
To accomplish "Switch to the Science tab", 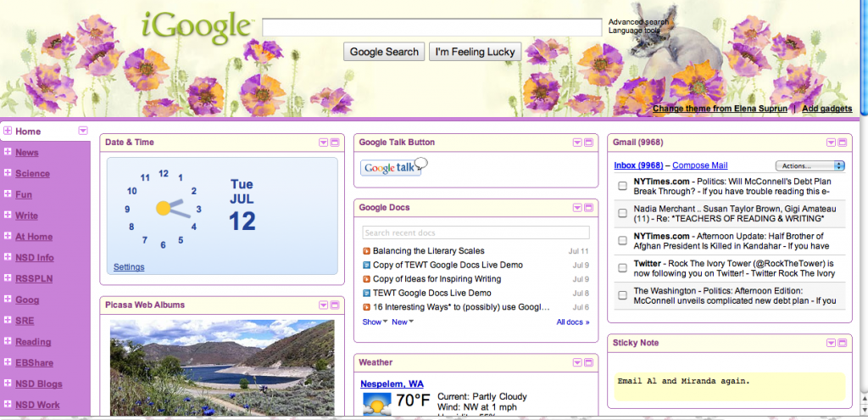I will point(33,173).
